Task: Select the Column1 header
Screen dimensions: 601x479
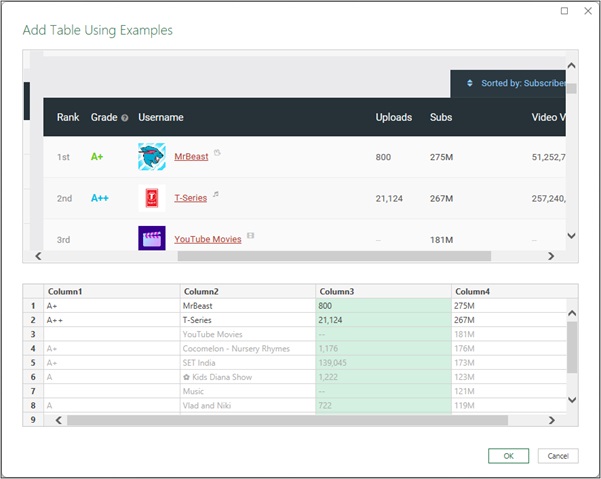Action: pos(110,291)
